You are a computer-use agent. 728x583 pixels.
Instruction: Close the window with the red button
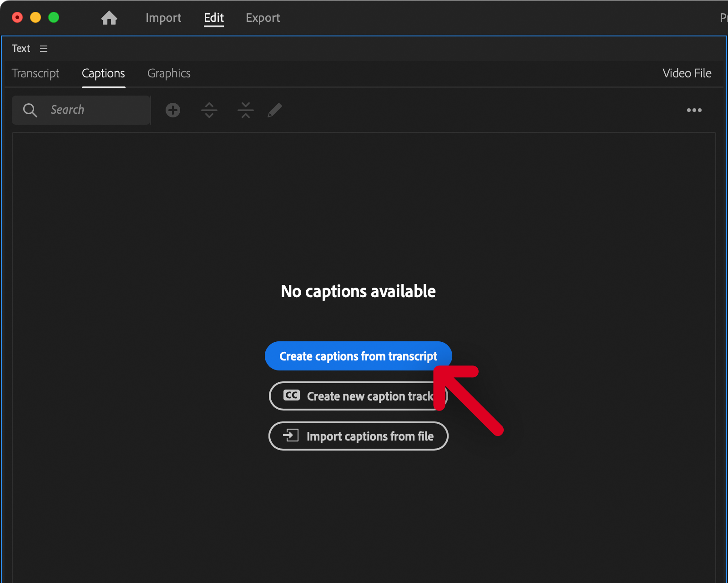pos(17,17)
